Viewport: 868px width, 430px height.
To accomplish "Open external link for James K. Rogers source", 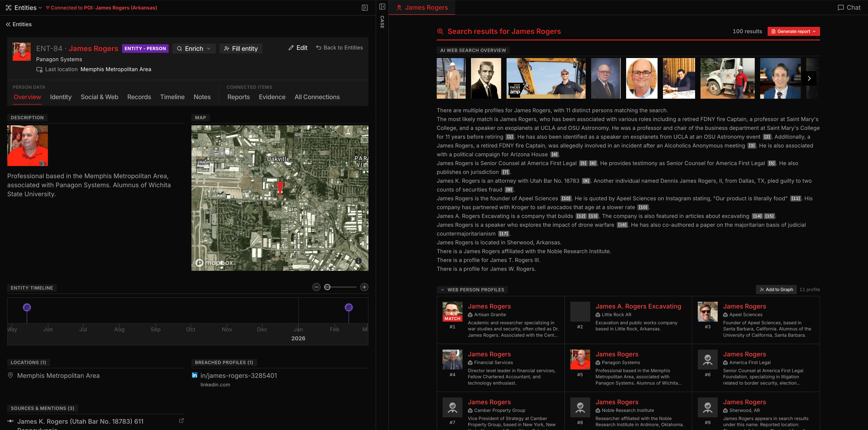I will pos(181,421).
